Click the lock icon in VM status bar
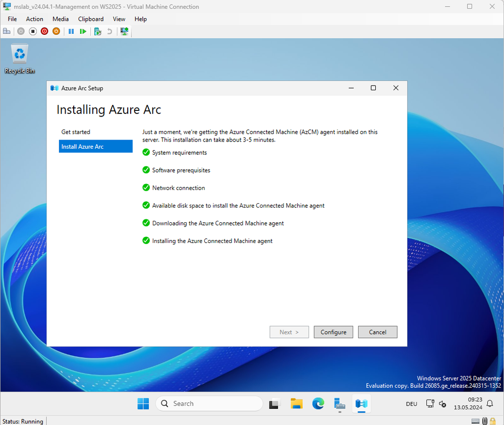Image resolution: width=504 pixels, height=425 pixels. (493, 421)
